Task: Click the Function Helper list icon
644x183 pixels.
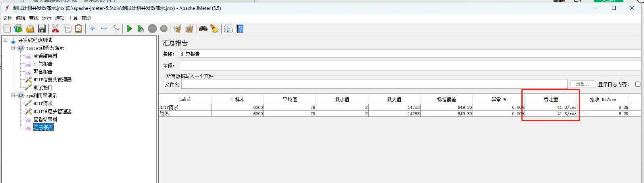Action: (x=228, y=29)
